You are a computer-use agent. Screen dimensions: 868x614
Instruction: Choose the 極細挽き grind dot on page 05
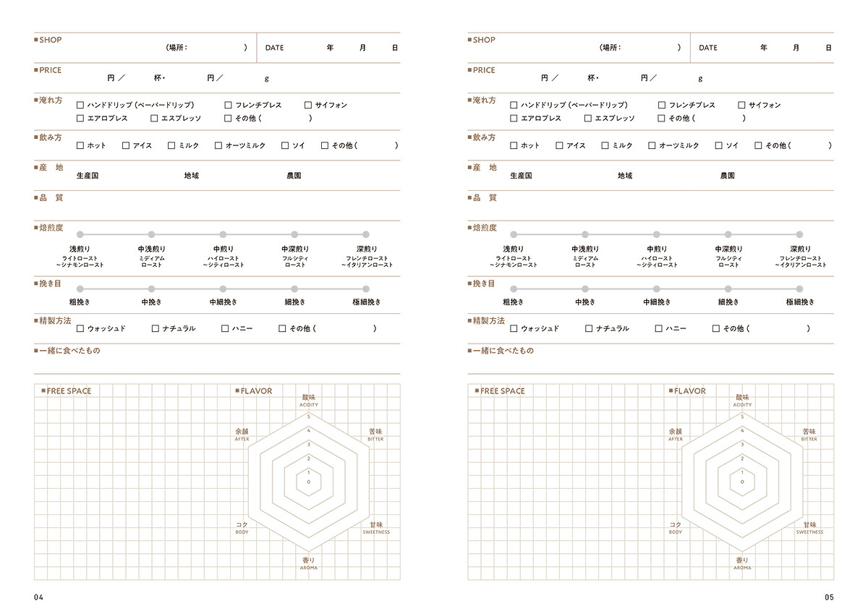799,289
